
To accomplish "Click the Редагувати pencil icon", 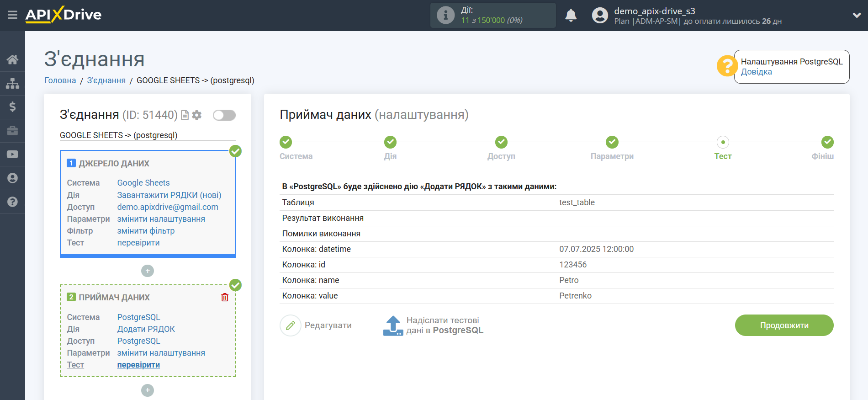I will [x=291, y=325].
